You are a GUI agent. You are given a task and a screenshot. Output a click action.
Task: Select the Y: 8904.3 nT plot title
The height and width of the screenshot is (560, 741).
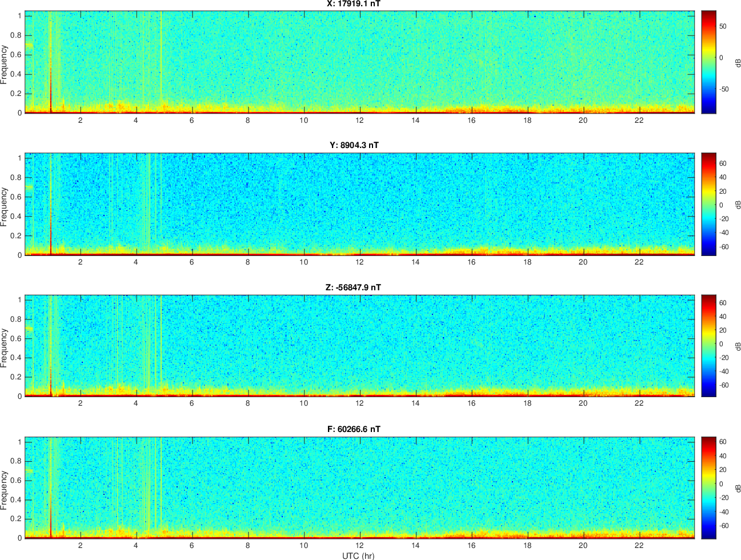[354, 145]
